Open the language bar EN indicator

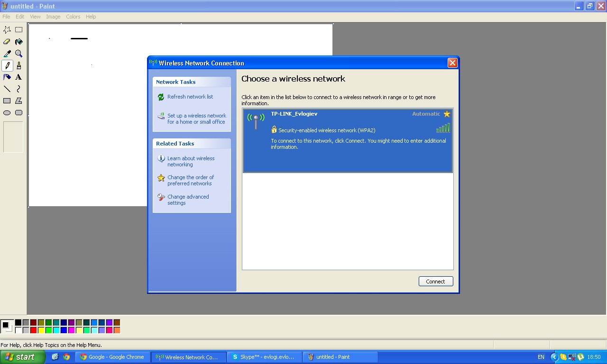(541, 357)
